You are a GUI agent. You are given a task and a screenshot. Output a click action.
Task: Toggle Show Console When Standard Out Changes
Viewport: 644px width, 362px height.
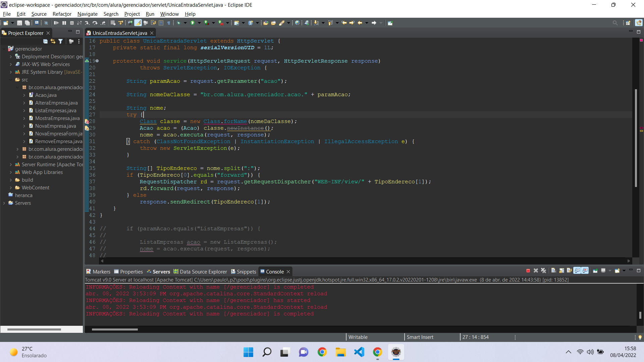(577, 270)
